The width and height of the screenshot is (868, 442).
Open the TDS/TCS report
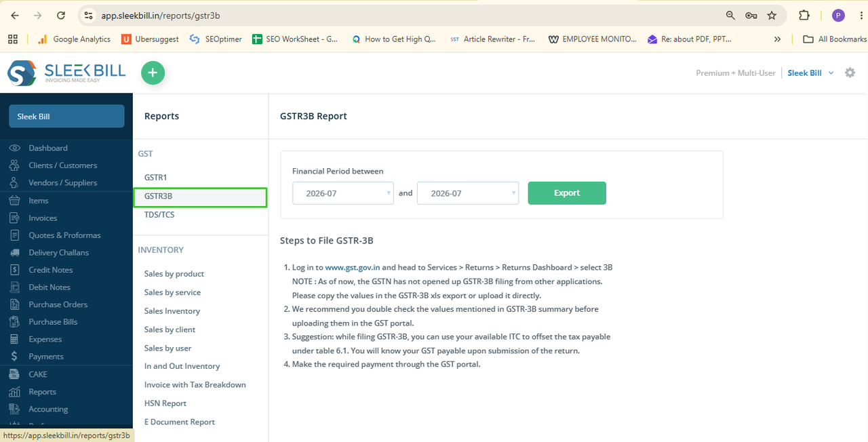[x=159, y=215]
